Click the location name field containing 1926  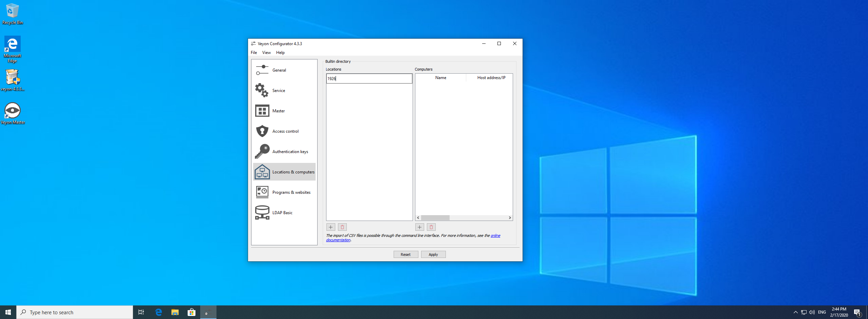[x=369, y=78]
